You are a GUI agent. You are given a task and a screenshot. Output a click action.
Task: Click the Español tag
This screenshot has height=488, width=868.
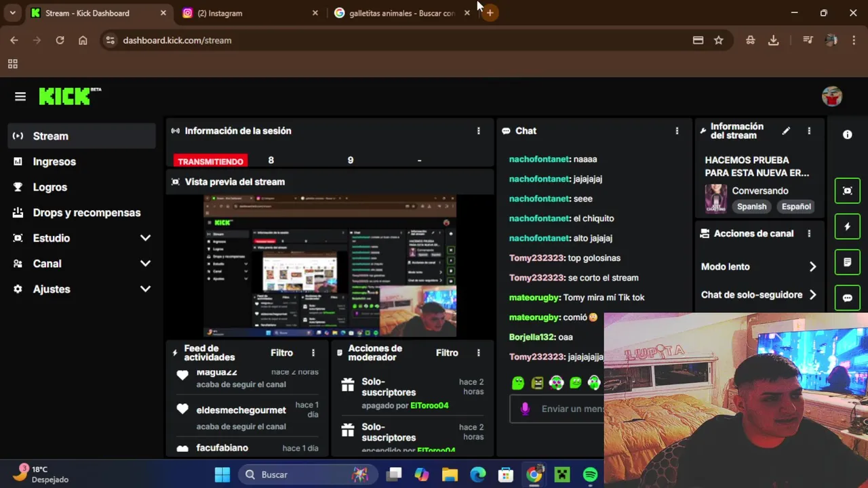796,207
